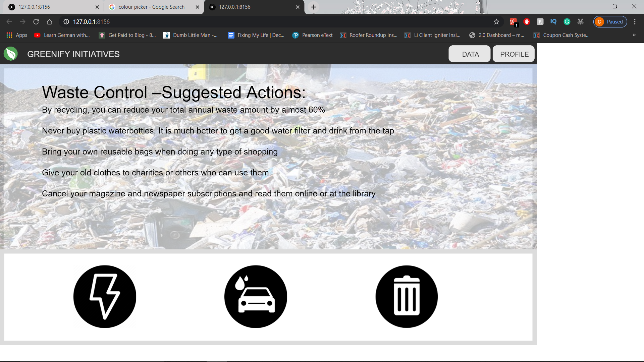Click the car wash water icon
Viewport: 644px width, 362px height.
point(256,296)
